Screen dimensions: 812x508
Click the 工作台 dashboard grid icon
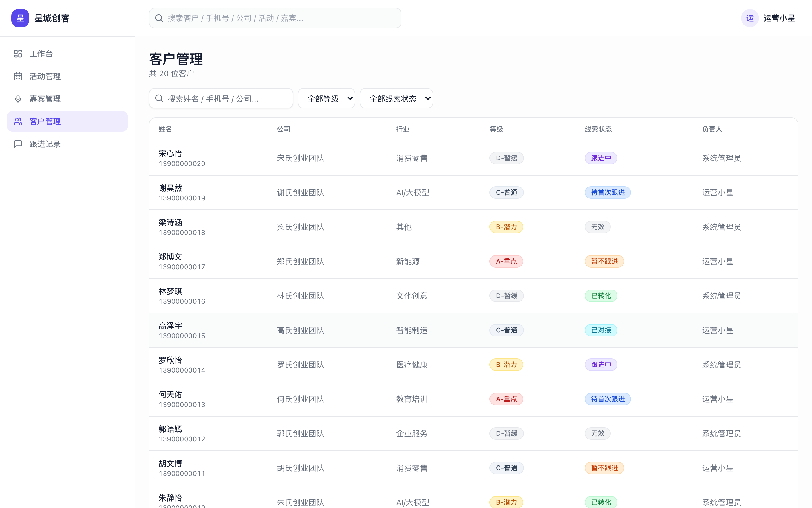coord(18,54)
